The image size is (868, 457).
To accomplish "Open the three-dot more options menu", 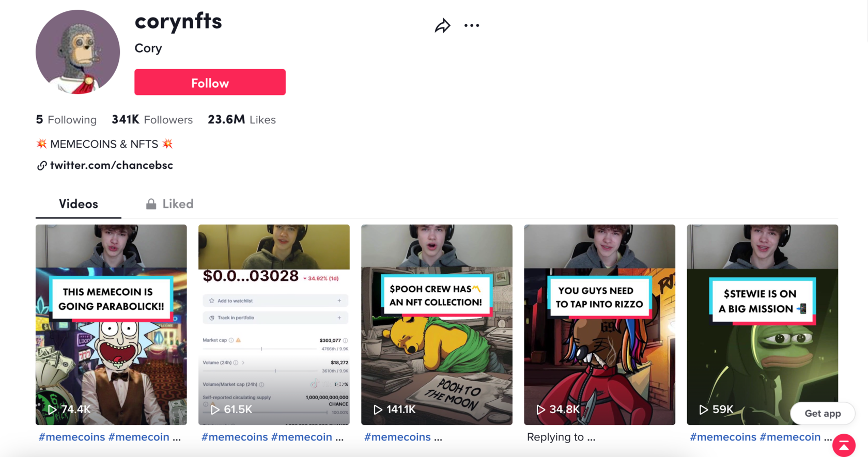I will tap(471, 25).
